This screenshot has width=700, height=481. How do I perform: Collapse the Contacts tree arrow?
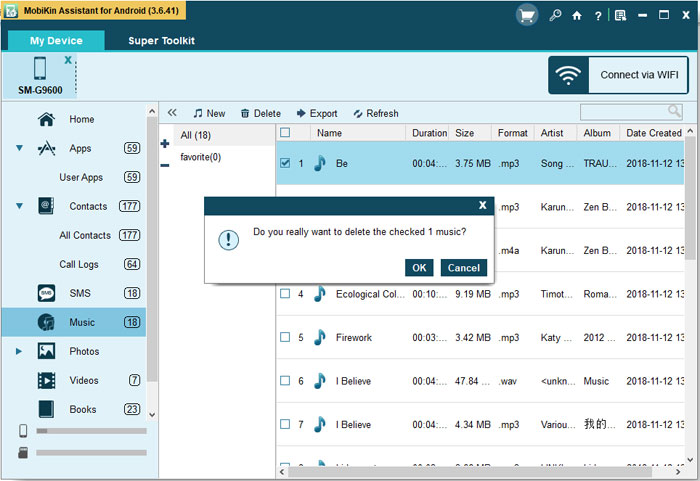pyautogui.click(x=19, y=206)
